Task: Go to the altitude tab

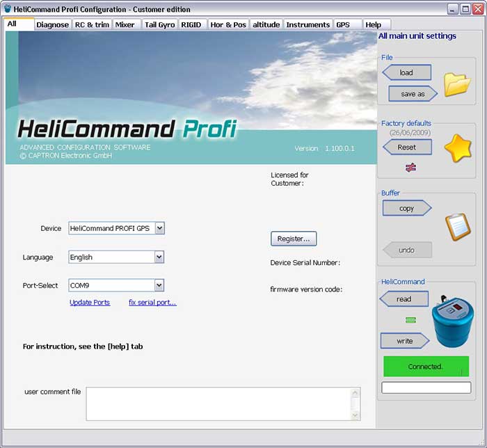Action: coord(266,25)
